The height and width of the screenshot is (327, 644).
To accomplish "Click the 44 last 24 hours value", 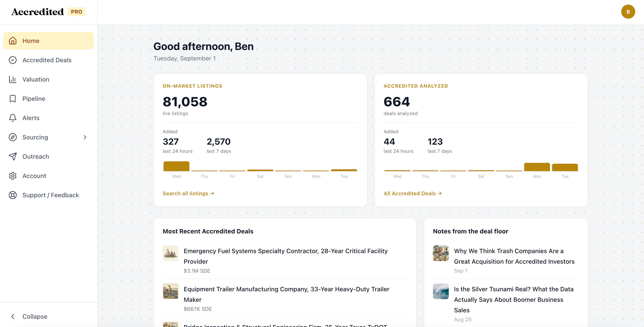I will point(389,142).
